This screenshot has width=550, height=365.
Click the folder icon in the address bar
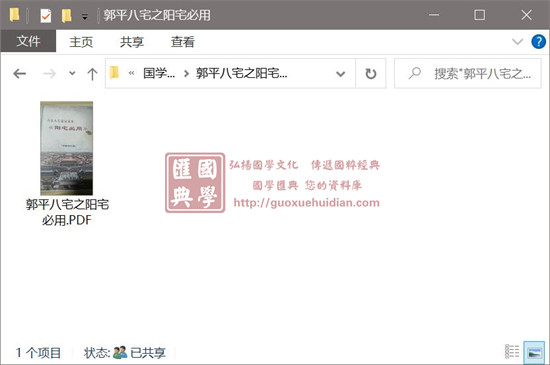click(114, 73)
